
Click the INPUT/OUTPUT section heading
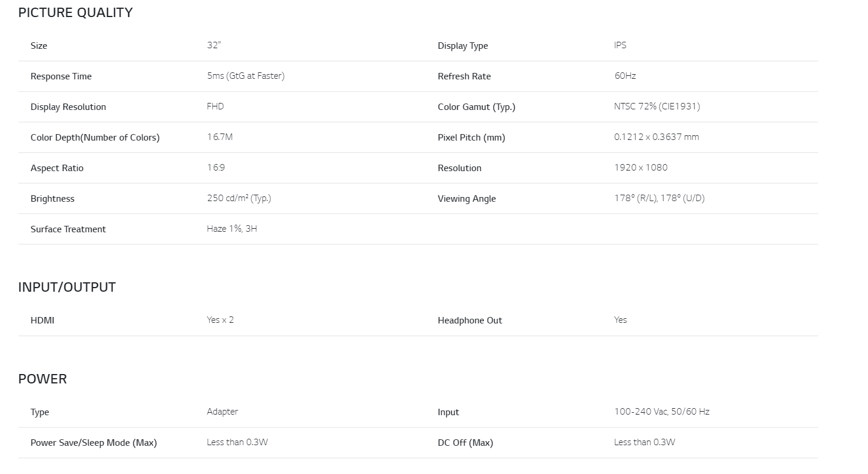point(67,287)
